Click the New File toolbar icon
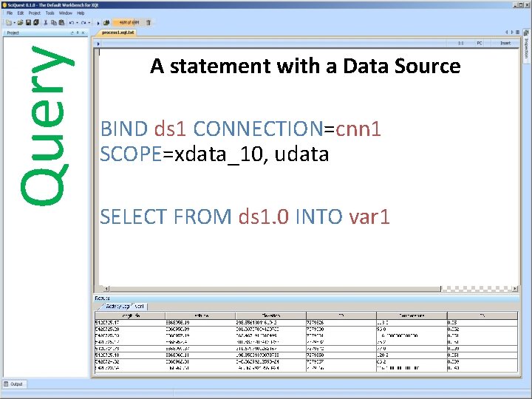The image size is (532, 399). [x=8, y=23]
